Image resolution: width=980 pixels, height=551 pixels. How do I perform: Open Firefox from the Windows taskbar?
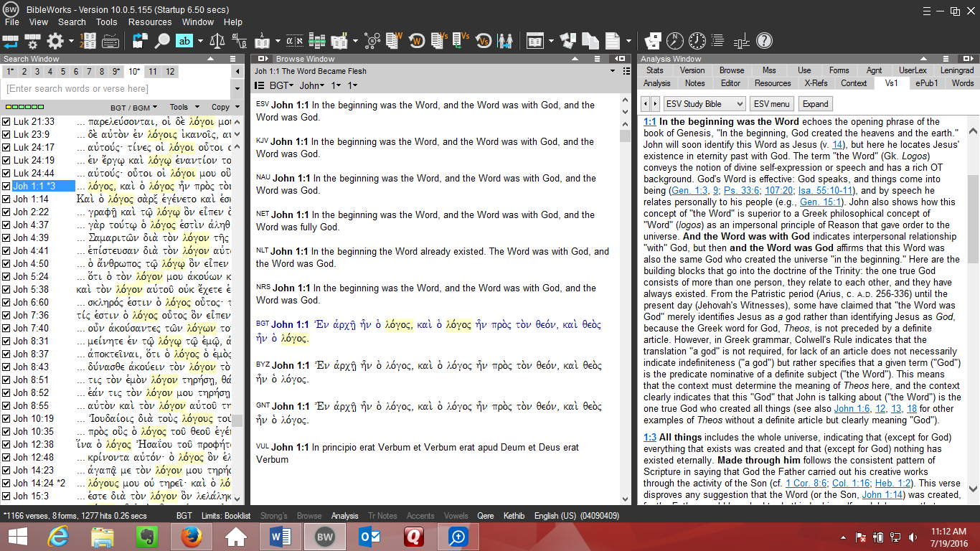tap(191, 536)
